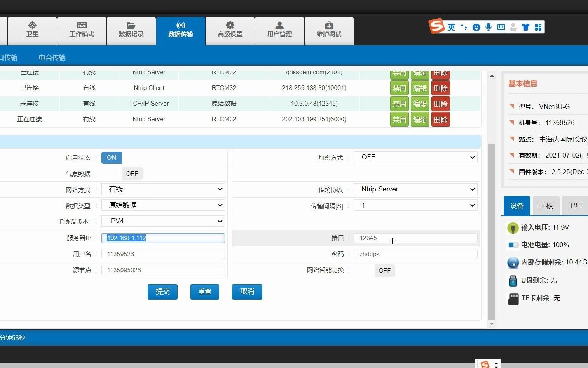Open the 加密方式 dropdown
Viewport: 588px width, 368px height.
pos(416,157)
